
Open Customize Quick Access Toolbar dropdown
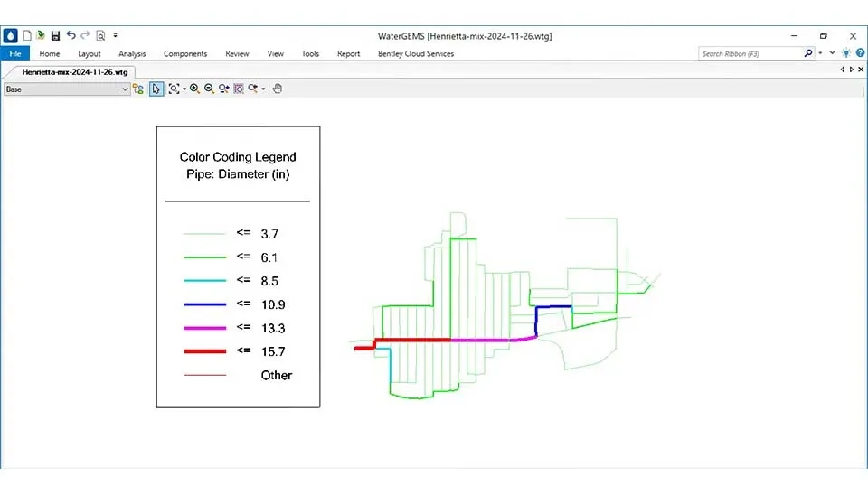(x=115, y=36)
